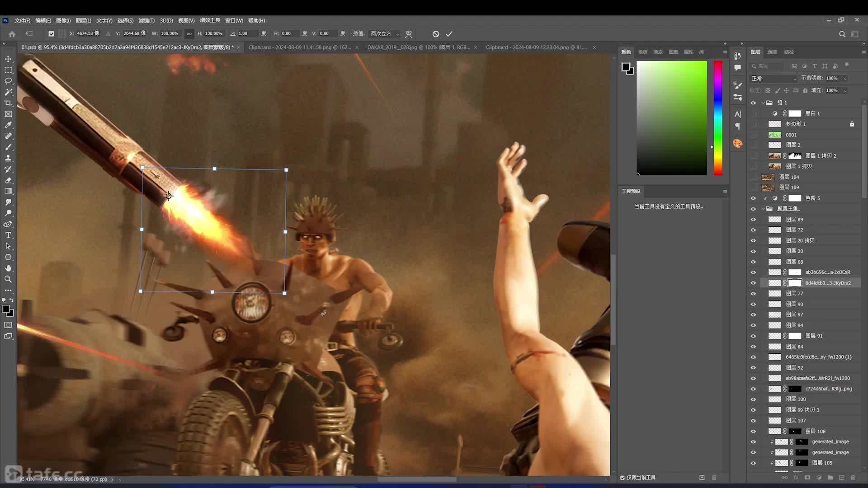868x488 pixels.
Task: Click the foreground color swatch in toolbar
Action: pos(5,309)
